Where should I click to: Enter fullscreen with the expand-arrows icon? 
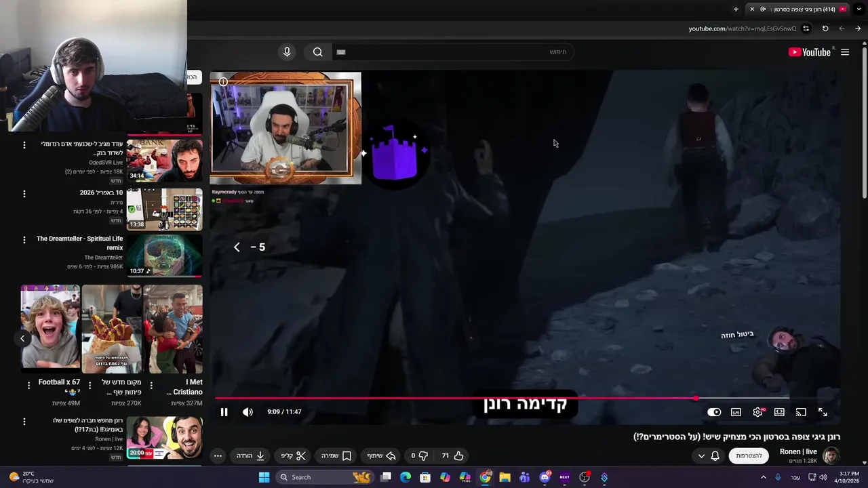click(x=823, y=412)
